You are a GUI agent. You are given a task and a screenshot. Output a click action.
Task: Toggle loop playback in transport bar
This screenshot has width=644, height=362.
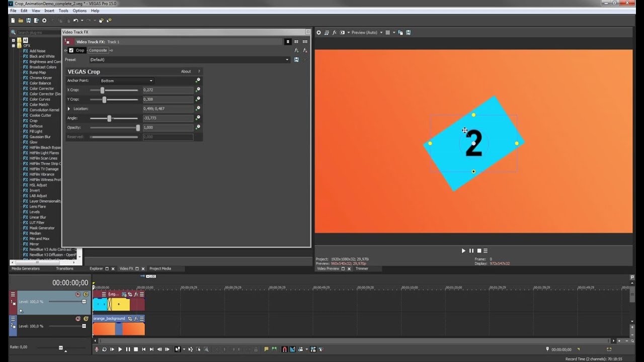104,349
